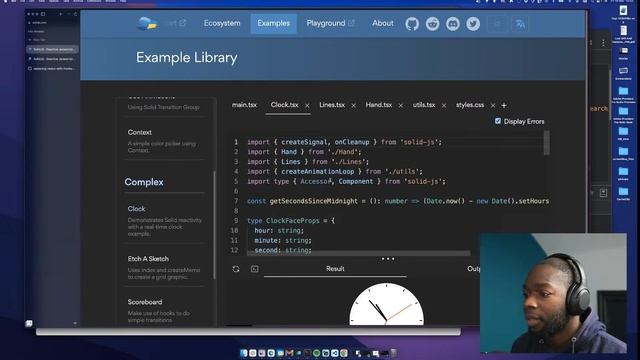Screen dimensions: 640x360
Task: Open the SolidJS logo home link
Action: pos(147,24)
